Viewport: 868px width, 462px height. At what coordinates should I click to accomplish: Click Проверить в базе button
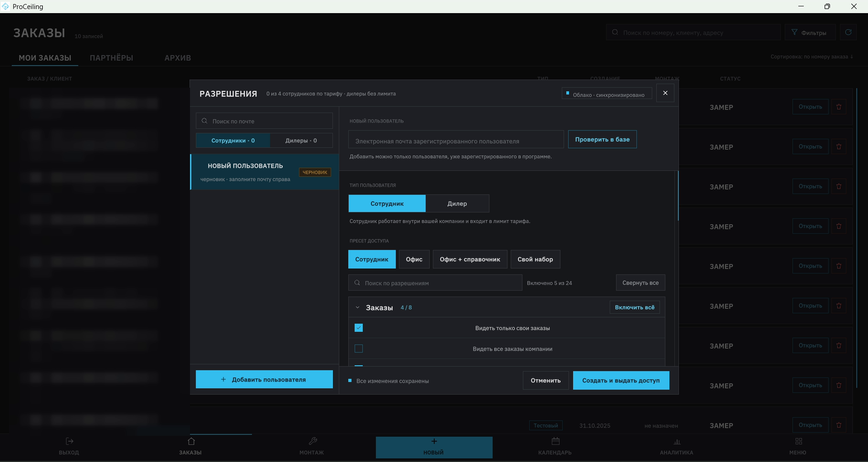tap(602, 139)
